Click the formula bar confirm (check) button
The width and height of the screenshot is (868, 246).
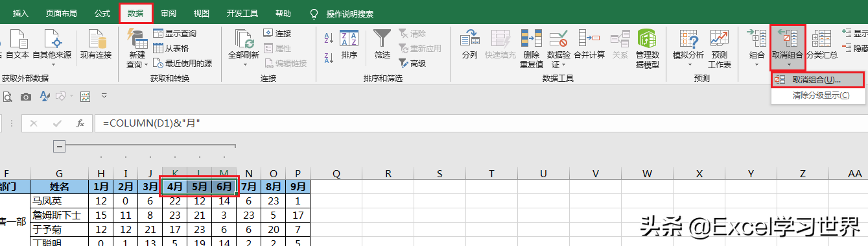point(56,123)
